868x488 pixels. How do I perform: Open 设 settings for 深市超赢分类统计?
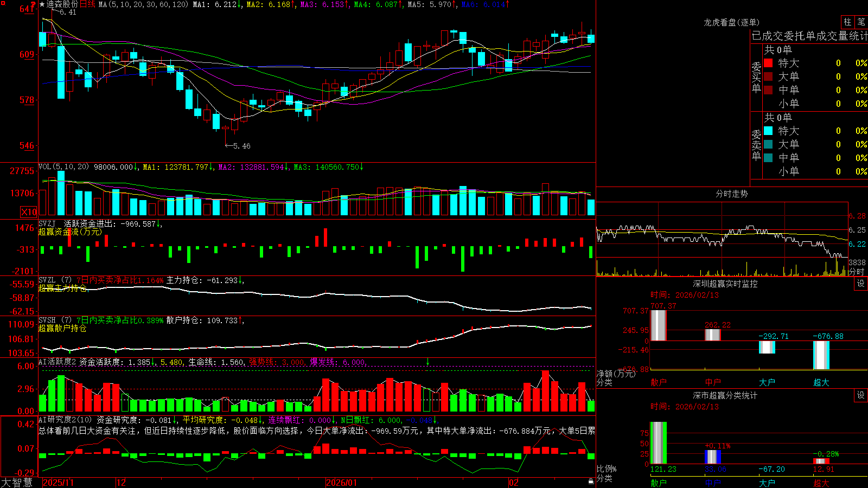pos(861,395)
